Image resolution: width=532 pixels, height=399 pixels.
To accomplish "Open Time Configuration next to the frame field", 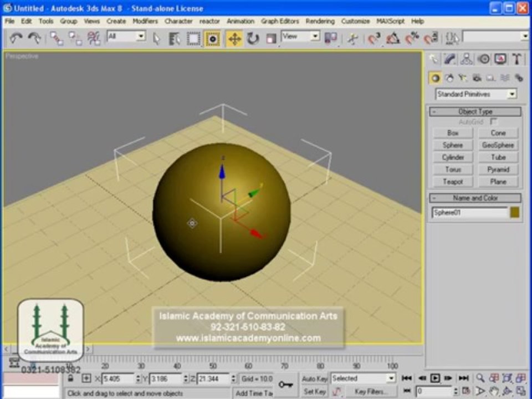I will tap(466, 391).
